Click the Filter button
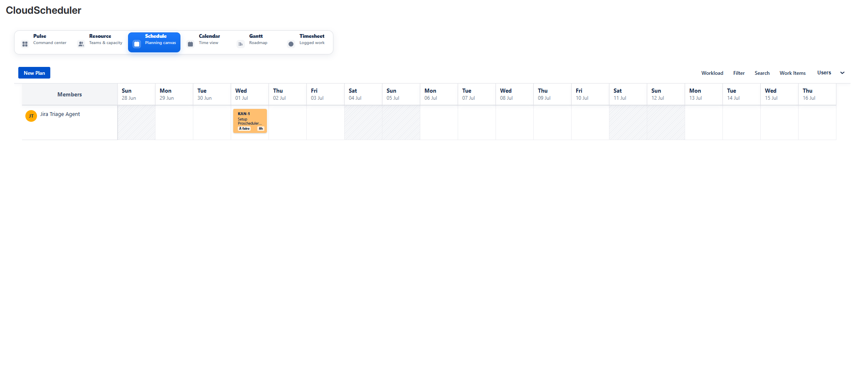 [x=739, y=73]
